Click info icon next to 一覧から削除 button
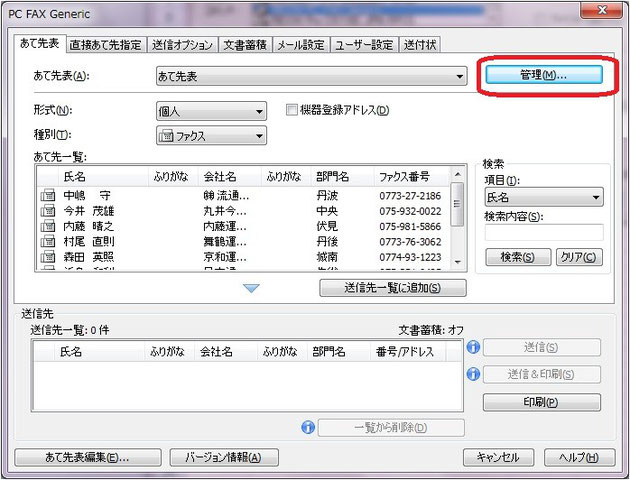Image resolution: width=630 pixels, height=480 pixels. pyautogui.click(x=308, y=427)
